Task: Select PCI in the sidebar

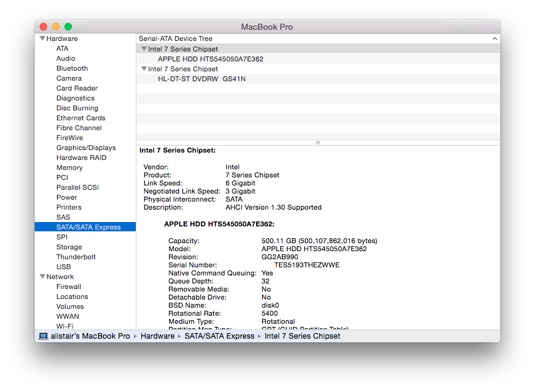Action: [62, 177]
